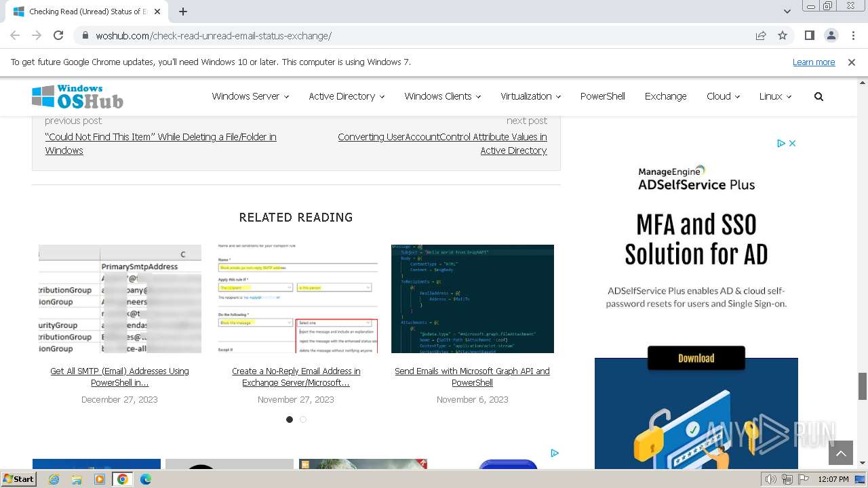Open site info padlock icon
This screenshot has height=488, width=868.
pyautogui.click(x=85, y=36)
